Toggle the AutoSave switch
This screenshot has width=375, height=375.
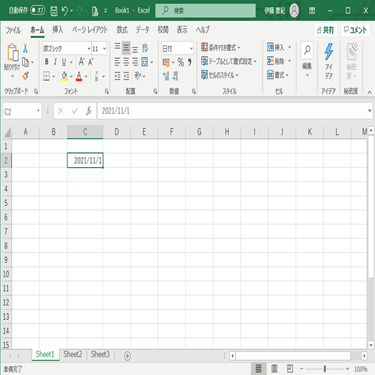click(38, 11)
